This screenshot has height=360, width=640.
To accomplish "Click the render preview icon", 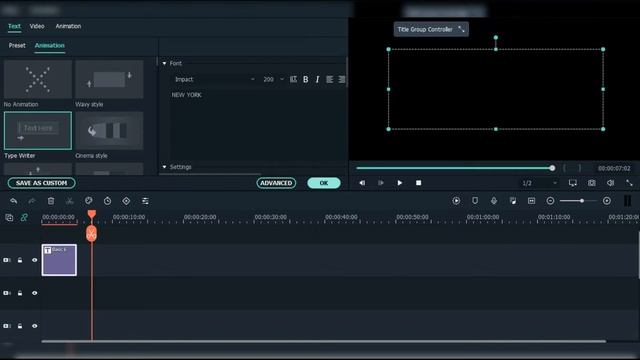I will pyautogui.click(x=456, y=201).
